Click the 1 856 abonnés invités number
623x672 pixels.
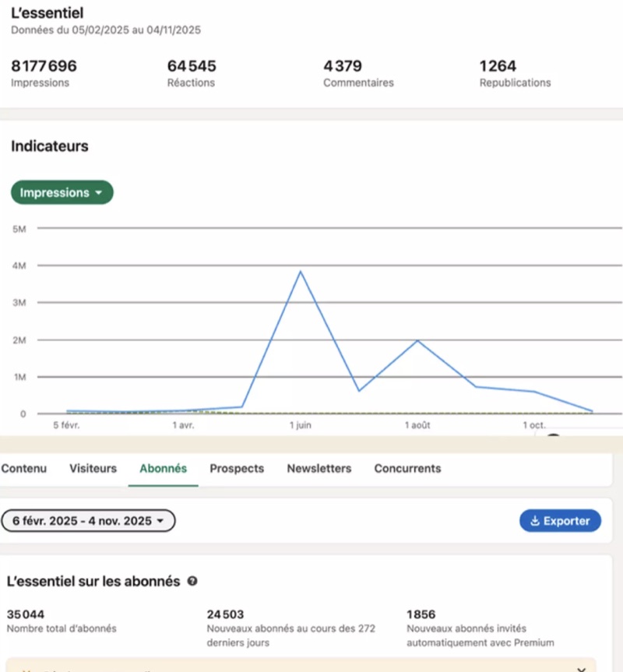pyautogui.click(x=421, y=614)
